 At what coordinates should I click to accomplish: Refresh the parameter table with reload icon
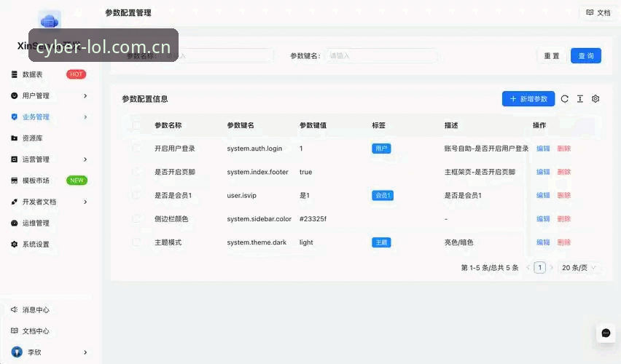click(x=565, y=99)
